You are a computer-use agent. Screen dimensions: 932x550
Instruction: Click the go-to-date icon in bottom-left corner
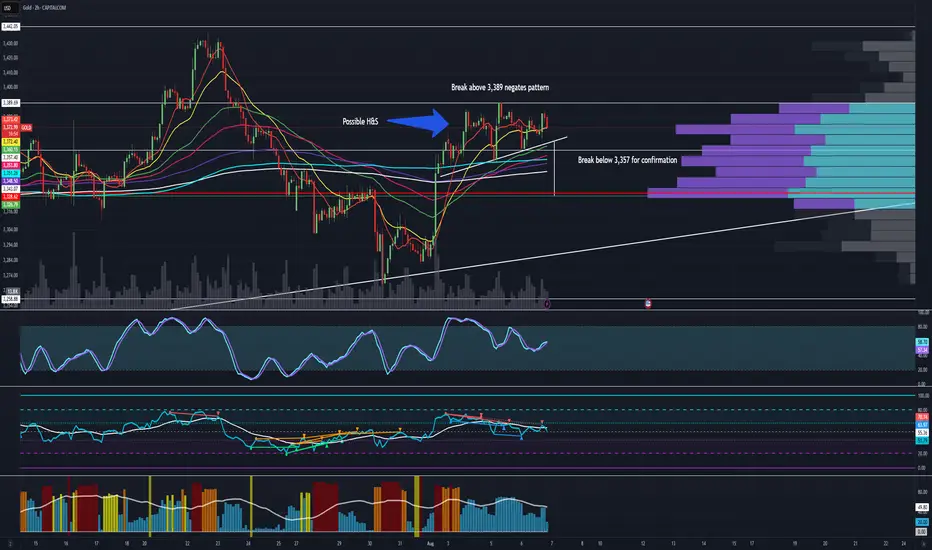pyautogui.click(x=10, y=543)
